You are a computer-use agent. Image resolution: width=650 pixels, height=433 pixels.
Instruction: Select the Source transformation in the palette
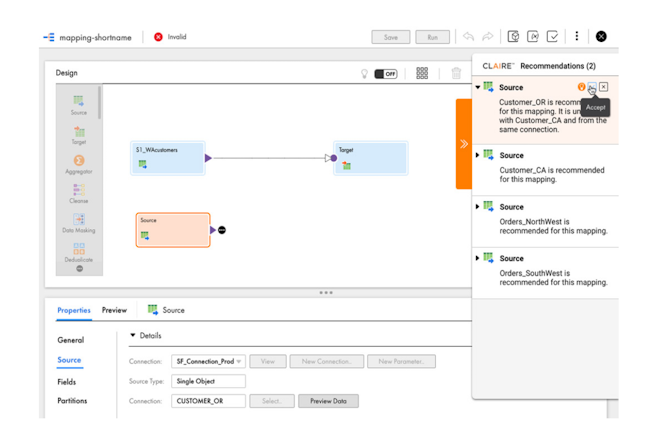tap(79, 105)
